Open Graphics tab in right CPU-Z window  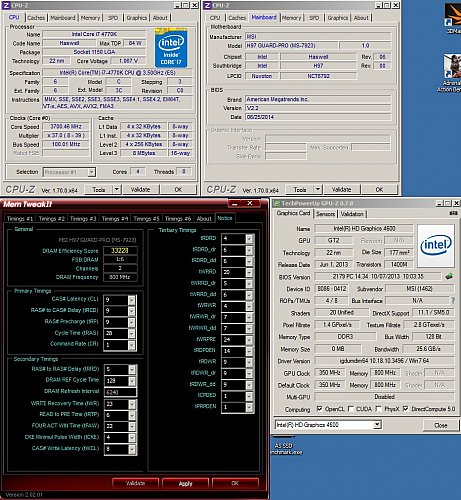click(338, 18)
